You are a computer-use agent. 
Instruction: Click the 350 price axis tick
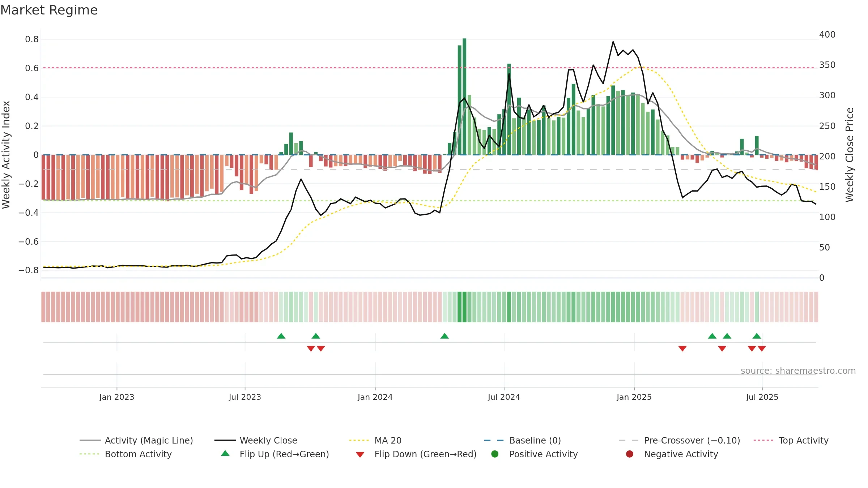pos(827,65)
